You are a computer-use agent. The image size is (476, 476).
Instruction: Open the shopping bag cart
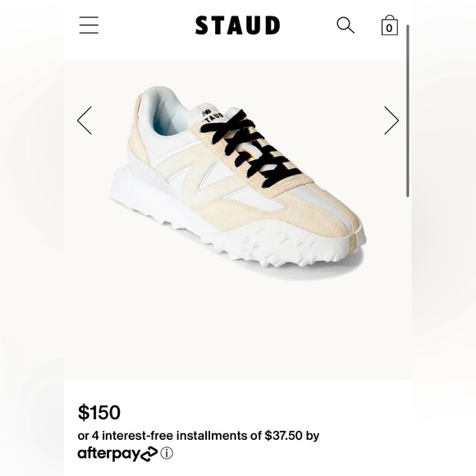[x=390, y=25]
